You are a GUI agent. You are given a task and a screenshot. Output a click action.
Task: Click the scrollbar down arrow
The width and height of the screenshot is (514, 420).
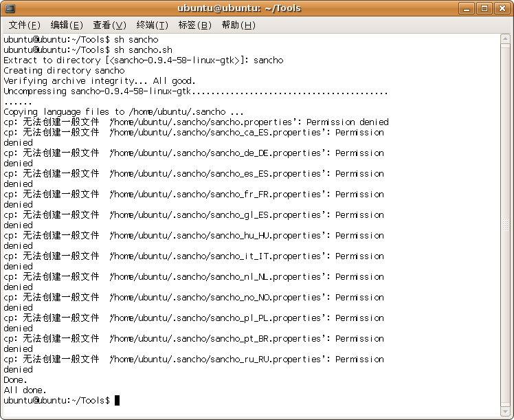coord(505,412)
